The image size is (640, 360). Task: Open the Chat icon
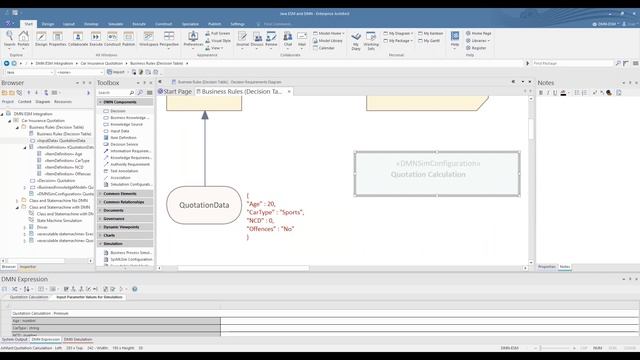(x=288, y=39)
